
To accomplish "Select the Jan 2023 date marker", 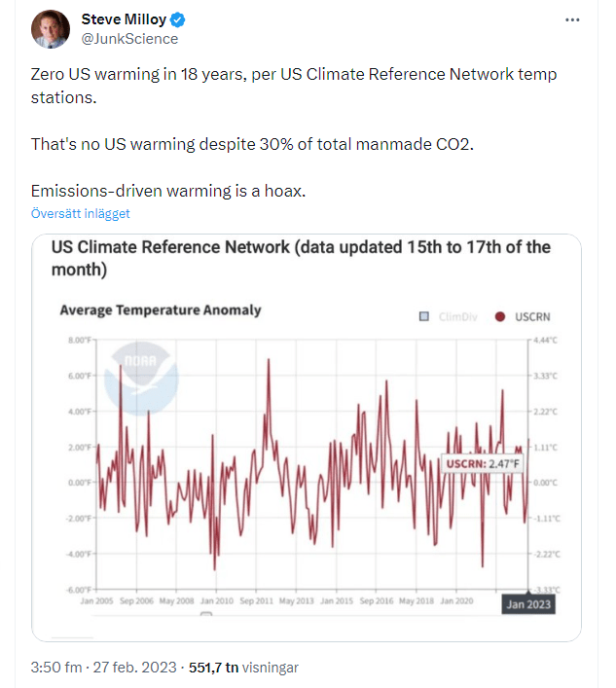I will click(529, 605).
